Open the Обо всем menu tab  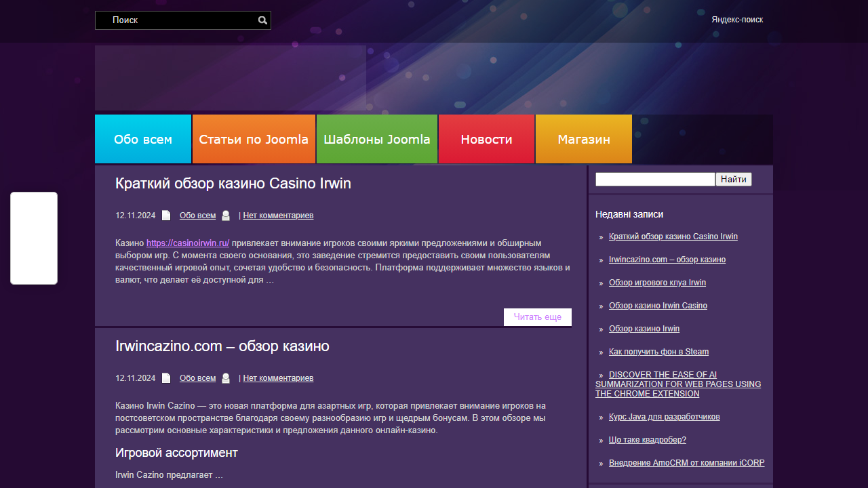143,139
